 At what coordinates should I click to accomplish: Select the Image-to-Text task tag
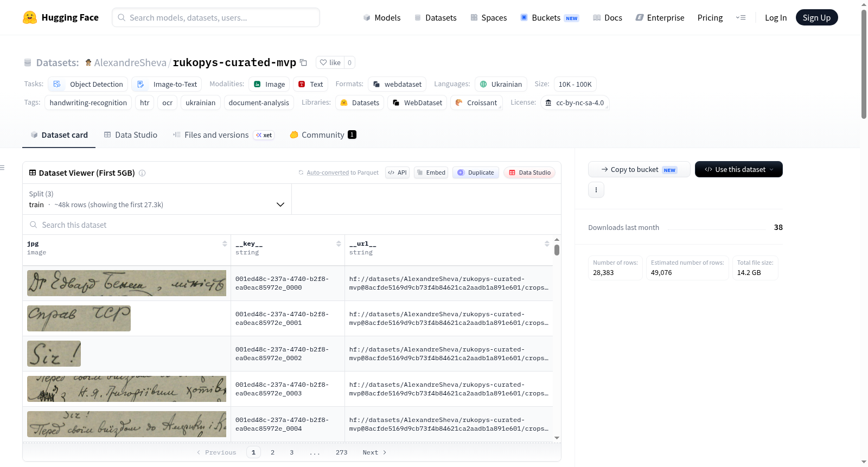point(167,84)
